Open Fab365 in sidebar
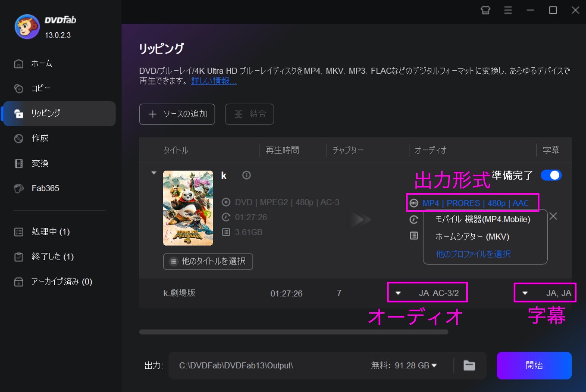 (x=37, y=188)
